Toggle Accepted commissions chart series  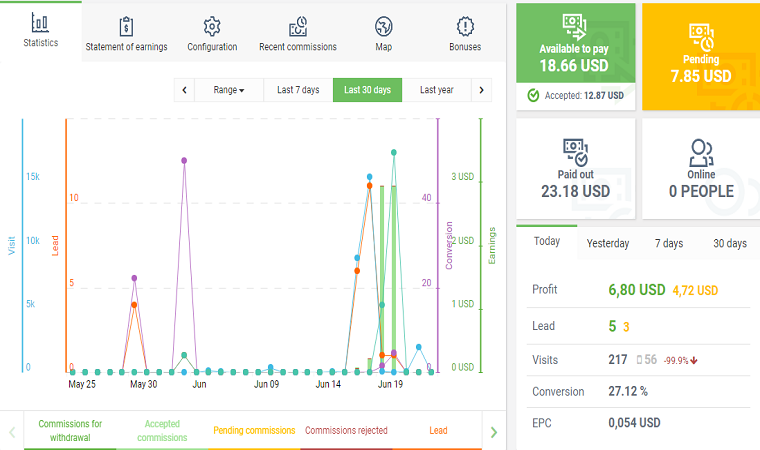pos(162,431)
